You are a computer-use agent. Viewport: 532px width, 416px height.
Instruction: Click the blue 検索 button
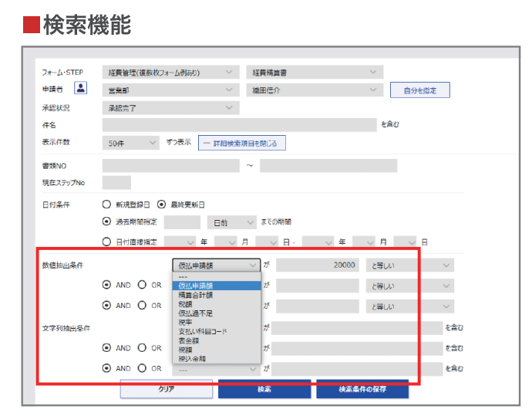click(264, 389)
